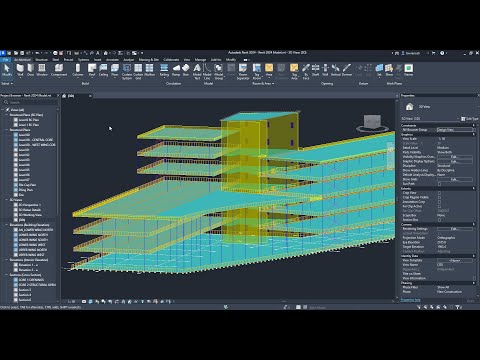480x360 pixels.
Task: Select the Vertical opening tool
Action: pyautogui.click(x=336, y=70)
